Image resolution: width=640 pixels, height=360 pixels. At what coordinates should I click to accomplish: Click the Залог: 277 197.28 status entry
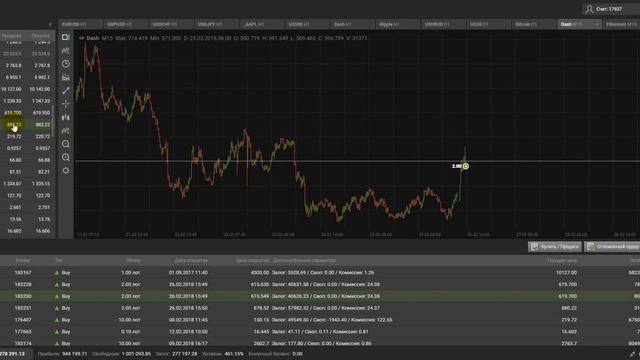(x=176, y=354)
